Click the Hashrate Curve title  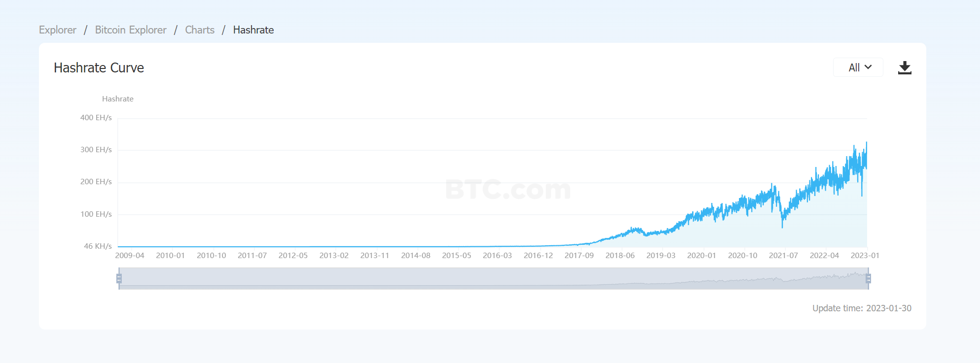(99, 68)
